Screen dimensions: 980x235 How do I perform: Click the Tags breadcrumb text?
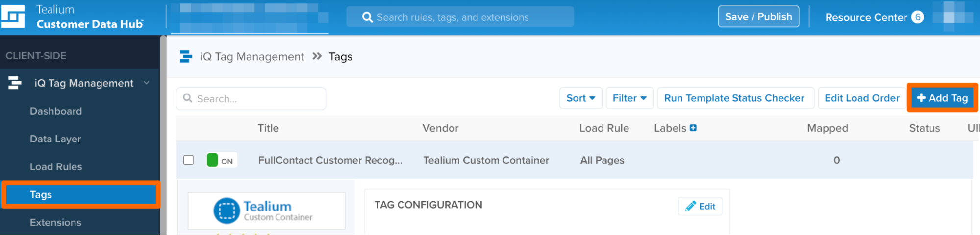coord(341,57)
